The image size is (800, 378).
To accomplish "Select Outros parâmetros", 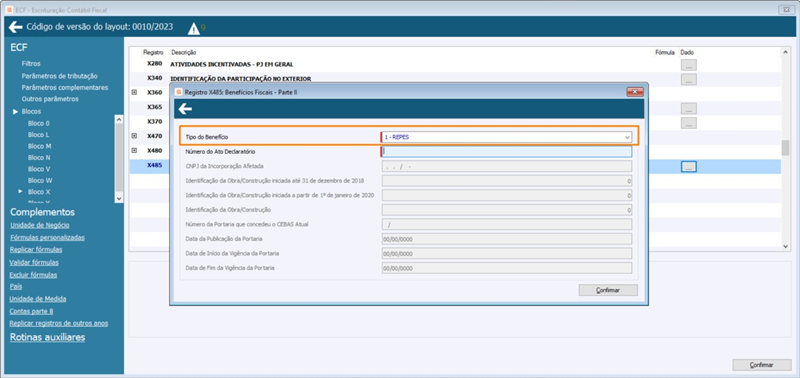I will coord(50,99).
